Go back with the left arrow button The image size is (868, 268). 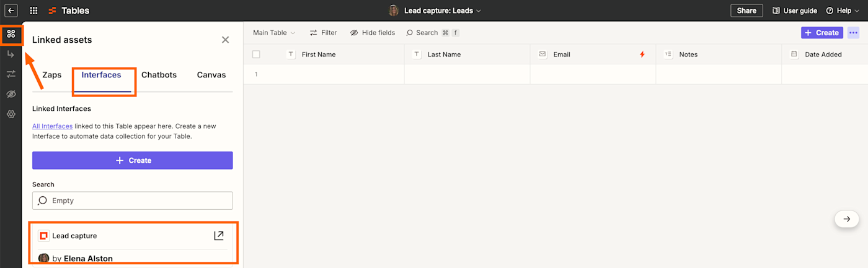tap(11, 11)
